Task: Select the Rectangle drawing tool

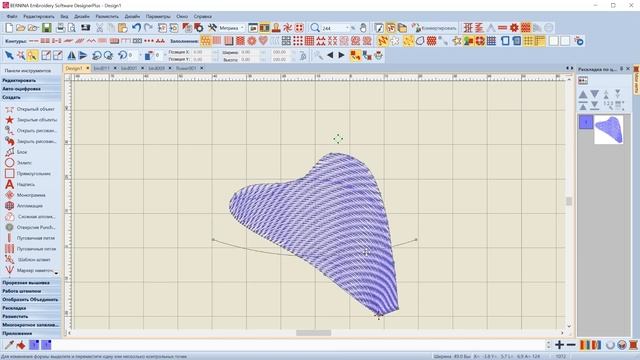Action: tap(9, 173)
